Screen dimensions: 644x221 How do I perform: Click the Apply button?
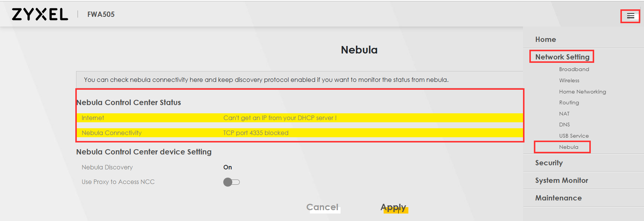click(393, 208)
